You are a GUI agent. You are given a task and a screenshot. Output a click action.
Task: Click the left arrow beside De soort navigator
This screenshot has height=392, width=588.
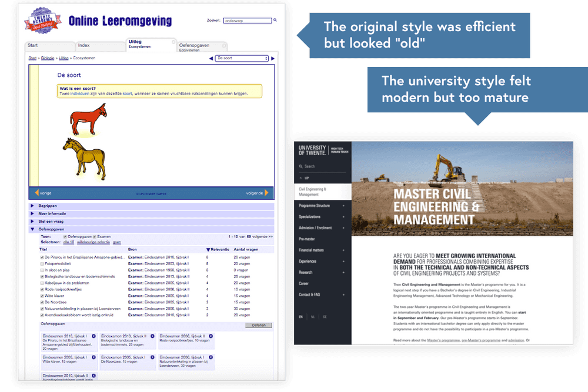211,58
